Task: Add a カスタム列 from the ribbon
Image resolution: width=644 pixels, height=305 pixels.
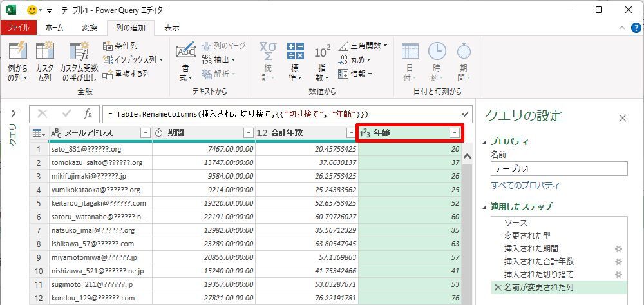Action: click(x=45, y=50)
